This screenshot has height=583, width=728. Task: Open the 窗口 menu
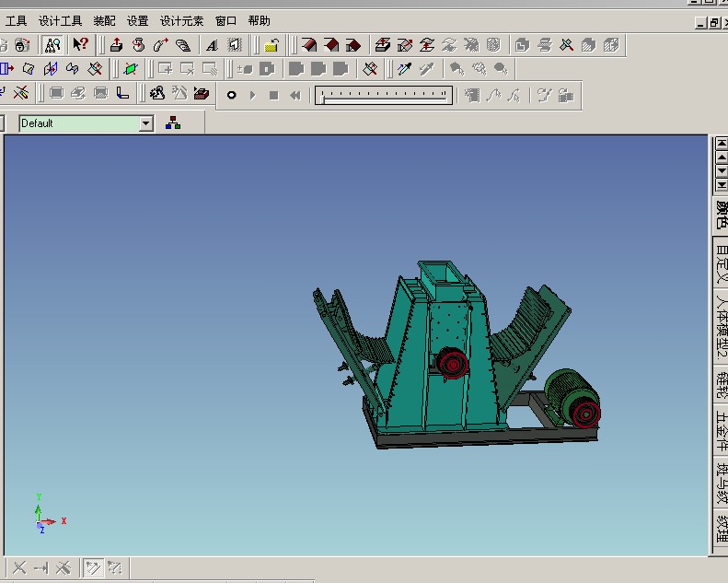[226, 21]
